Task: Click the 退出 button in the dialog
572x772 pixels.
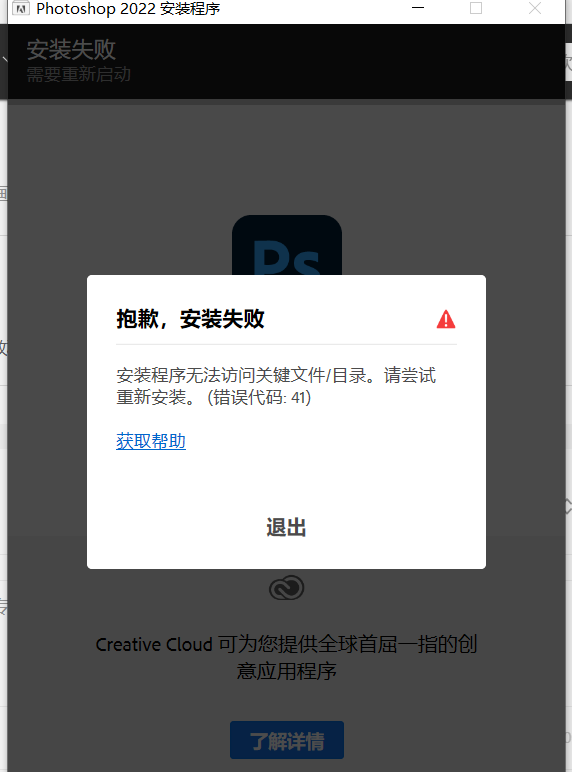Action: (286, 527)
